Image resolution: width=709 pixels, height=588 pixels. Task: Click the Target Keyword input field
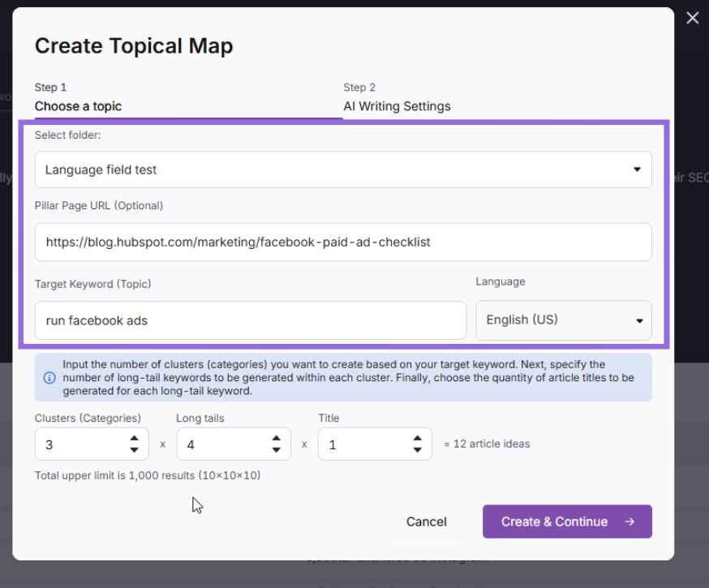pyautogui.click(x=251, y=320)
